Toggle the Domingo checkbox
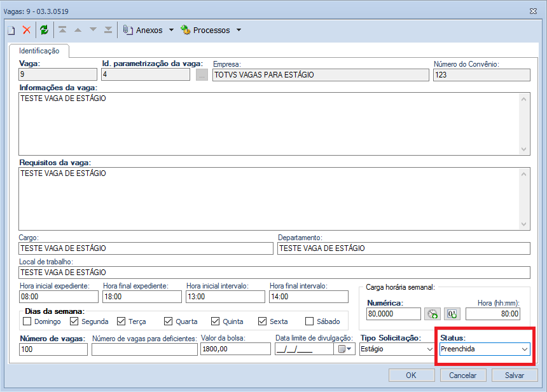Viewport: 547px width, 392px height. coord(27,321)
